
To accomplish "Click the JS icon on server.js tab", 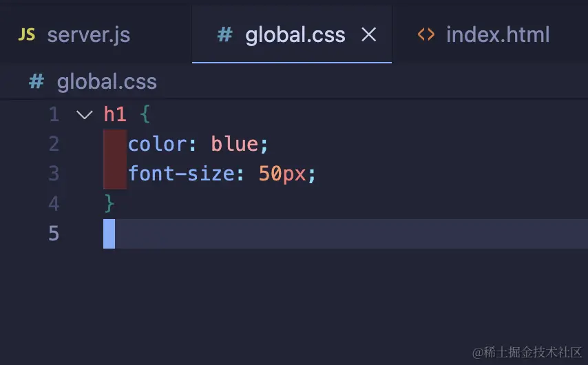I will click(x=27, y=34).
